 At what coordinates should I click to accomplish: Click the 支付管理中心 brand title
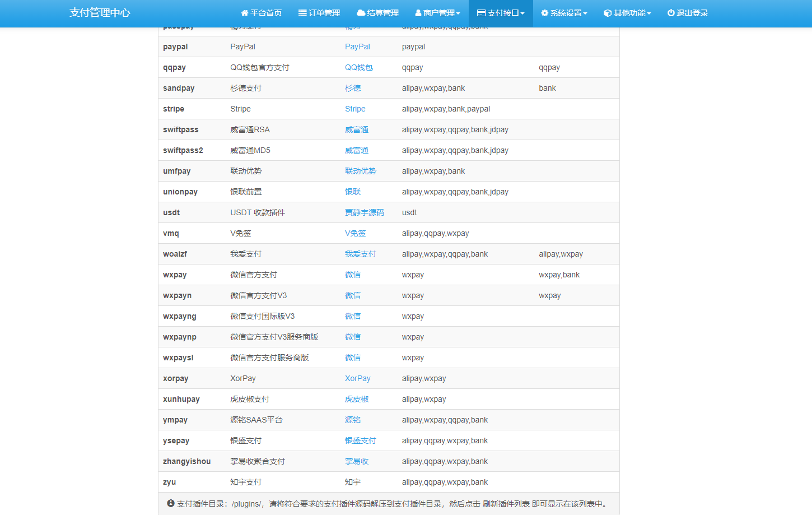[100, 13]
